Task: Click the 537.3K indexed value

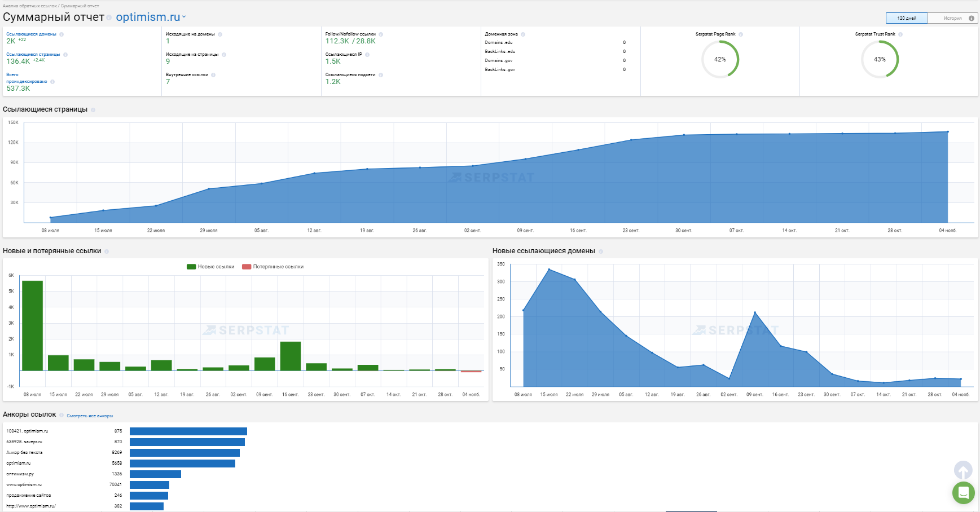Action: (18, 89)
